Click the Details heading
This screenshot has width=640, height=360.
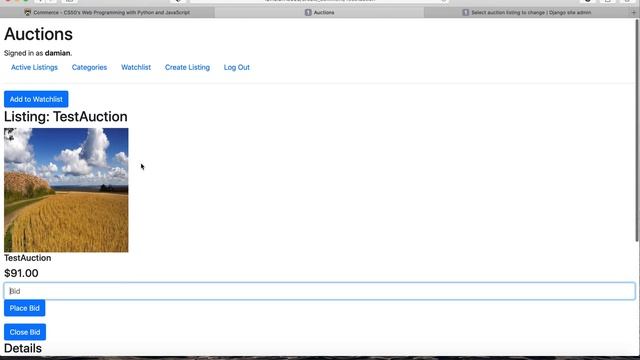(x=23, y=348)
